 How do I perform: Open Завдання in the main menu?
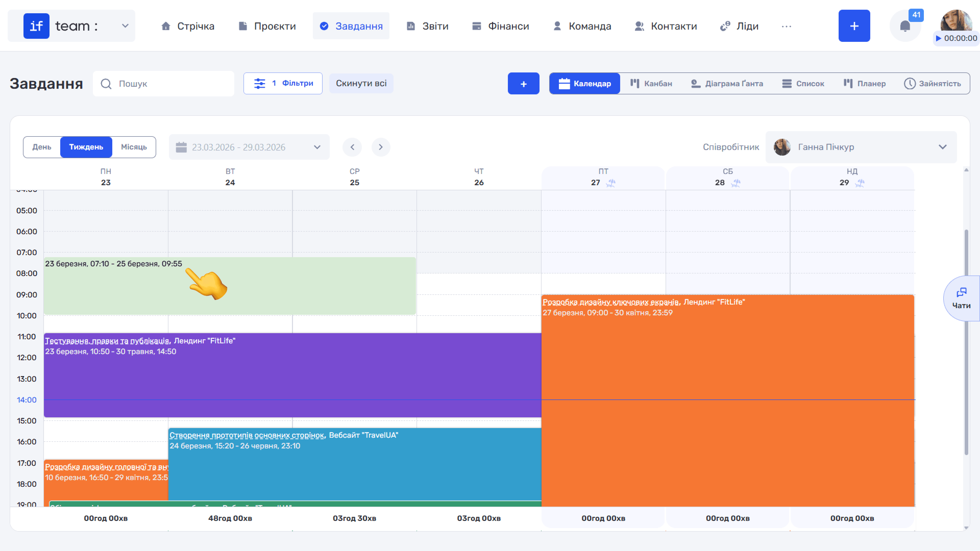point(351,26)
